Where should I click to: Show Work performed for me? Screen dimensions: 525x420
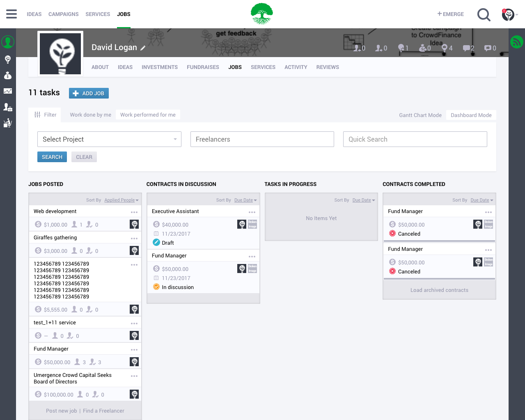tap(148, 115)
